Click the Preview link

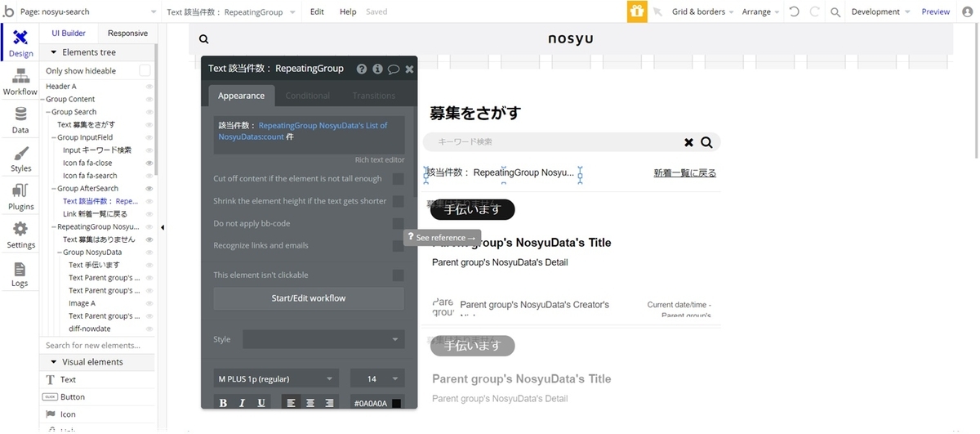936,12
